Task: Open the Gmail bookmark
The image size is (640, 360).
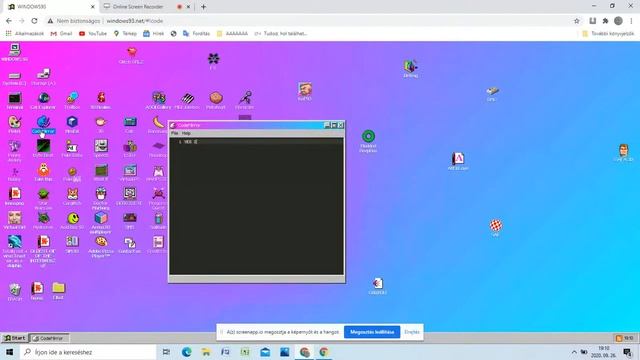Action: (61, 33)
